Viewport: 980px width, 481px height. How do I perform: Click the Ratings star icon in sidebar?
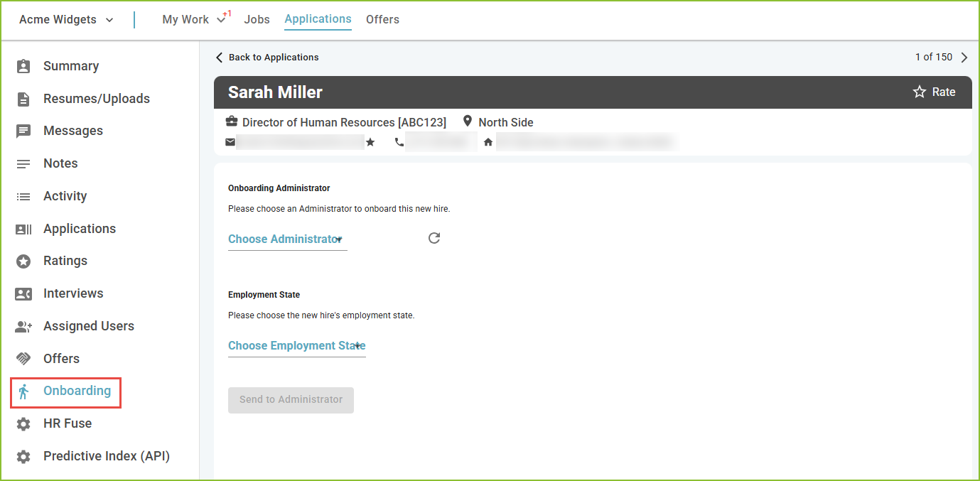(23, 261)
